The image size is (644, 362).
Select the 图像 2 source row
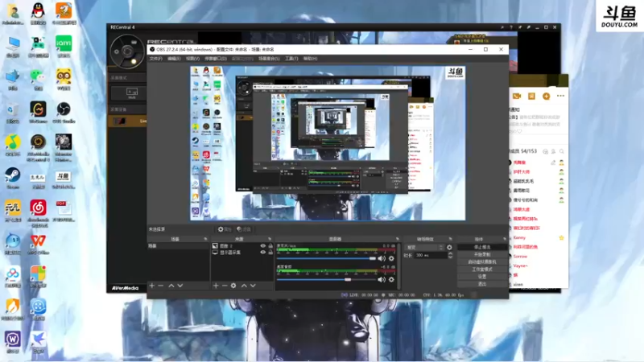pyautogui.click(x=242, y=246)
